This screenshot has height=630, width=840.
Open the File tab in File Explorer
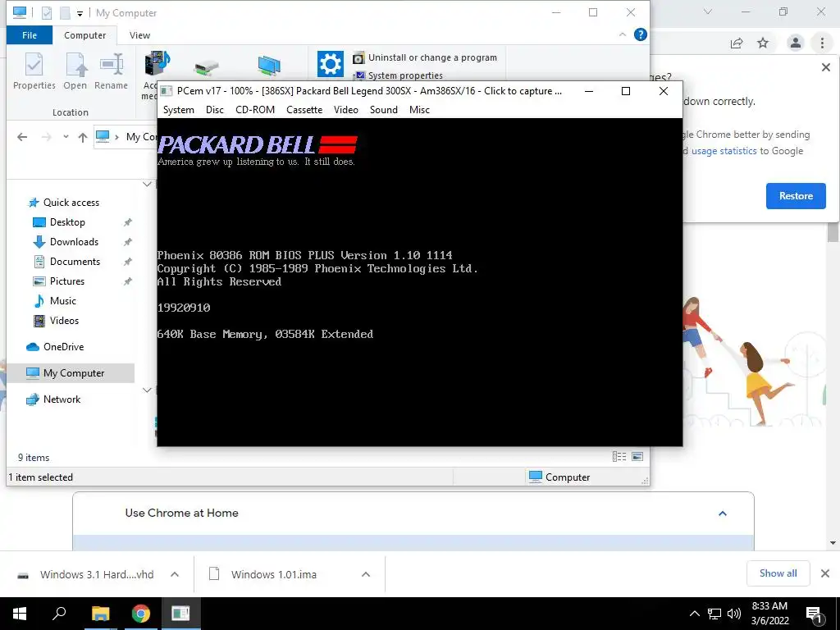30,35
